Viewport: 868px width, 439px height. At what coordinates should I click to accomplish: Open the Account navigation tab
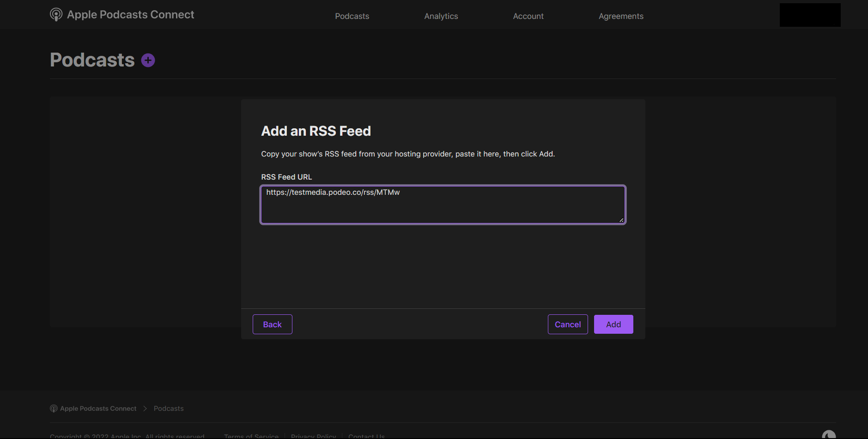point(528,16)
